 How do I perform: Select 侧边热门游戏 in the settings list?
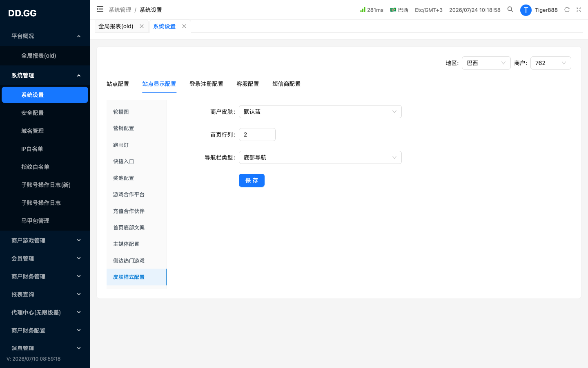point(136,260)
